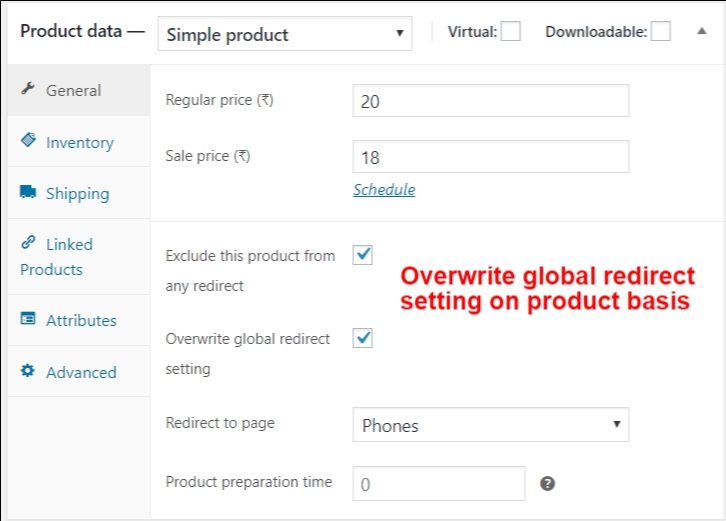726x521 pixels.
Task: Click the Shipping truck icon
Action: click(28, 192)
